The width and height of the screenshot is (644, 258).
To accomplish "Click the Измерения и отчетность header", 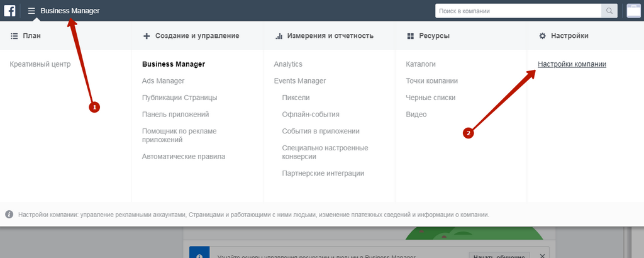I will [330, 36].
